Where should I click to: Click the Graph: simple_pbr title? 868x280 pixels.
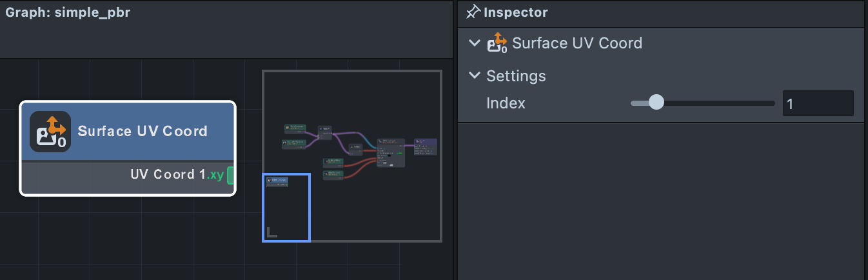[68, 13]
